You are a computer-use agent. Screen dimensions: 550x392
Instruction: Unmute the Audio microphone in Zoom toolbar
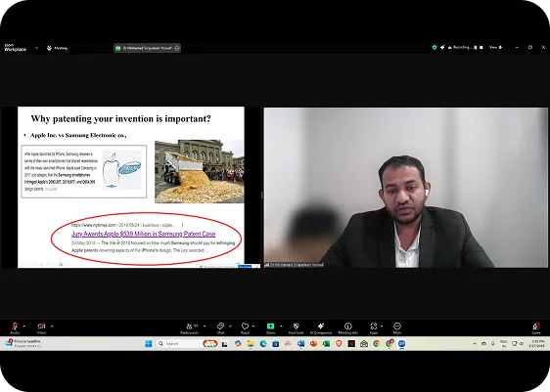(15, 327)
